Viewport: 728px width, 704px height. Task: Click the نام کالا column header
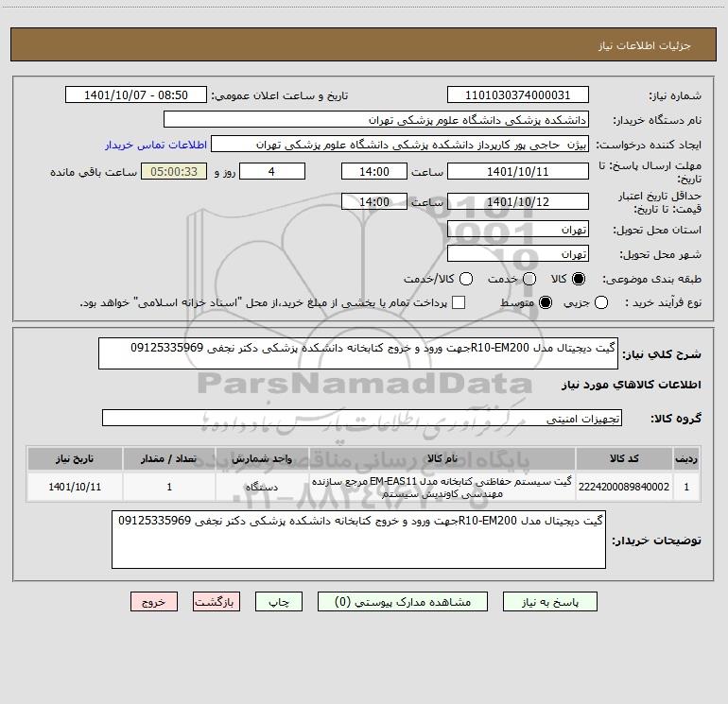[x=442, y=458]
